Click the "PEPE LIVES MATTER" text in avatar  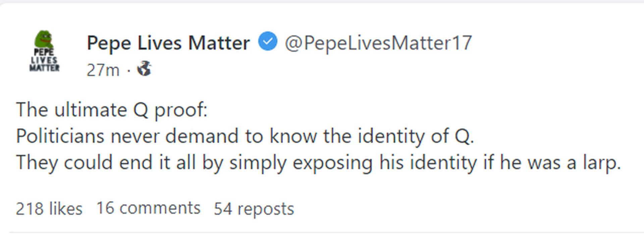pyautogui.click(x=44, y=60)
